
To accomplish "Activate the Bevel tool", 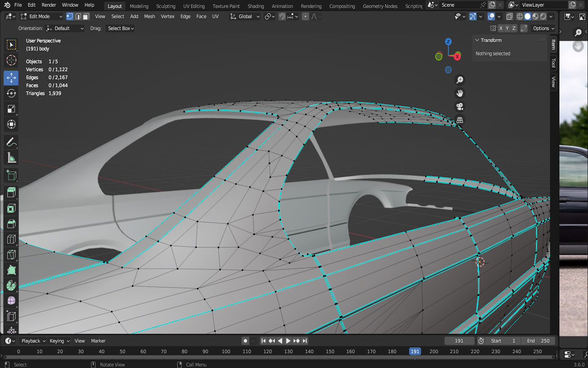I will (11, 224).
